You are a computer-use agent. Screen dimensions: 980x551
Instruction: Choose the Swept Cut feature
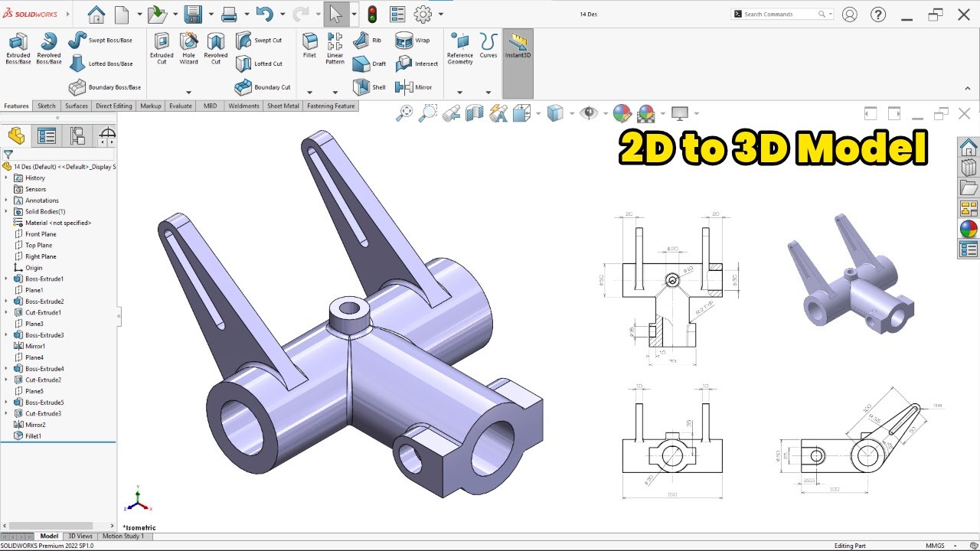click(259, 40)
